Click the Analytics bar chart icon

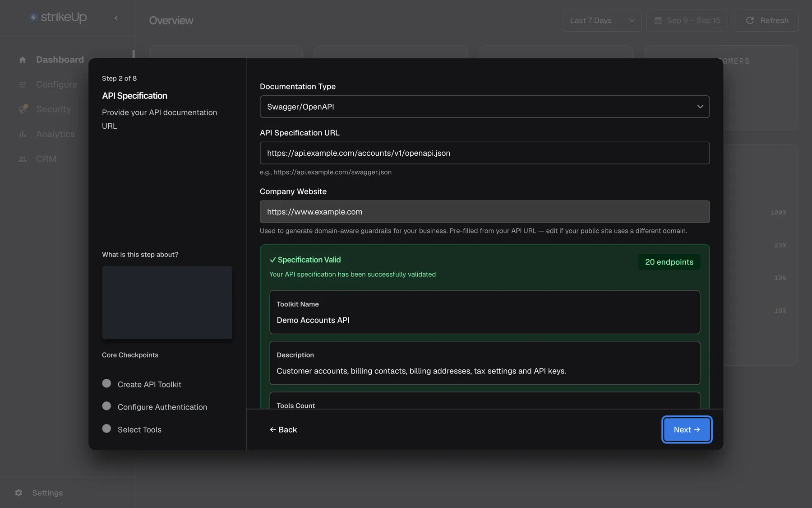click(x=23, y=134)
